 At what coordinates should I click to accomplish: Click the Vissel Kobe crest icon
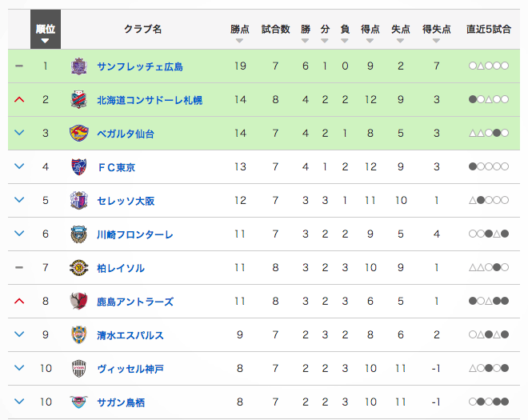pos(78,369)
